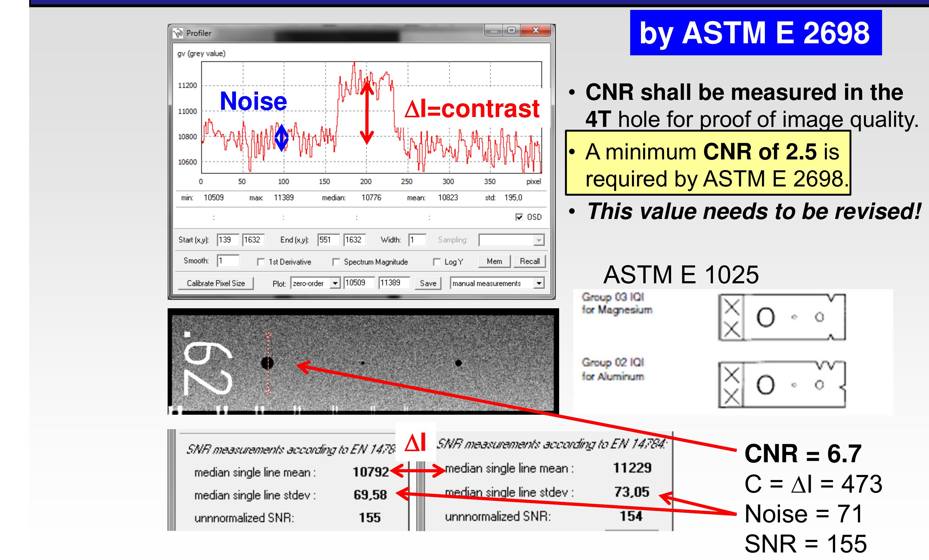Edit the plot maximum value field showing 11389
Image resolution: width=929 pixels, height=560 pixels.
(394, 283)
